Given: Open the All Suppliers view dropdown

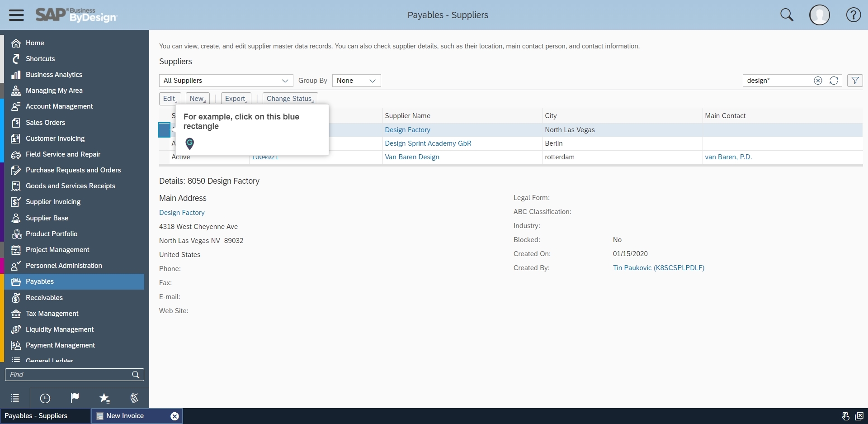Looking at the screenshot, I should coord(226,81).
